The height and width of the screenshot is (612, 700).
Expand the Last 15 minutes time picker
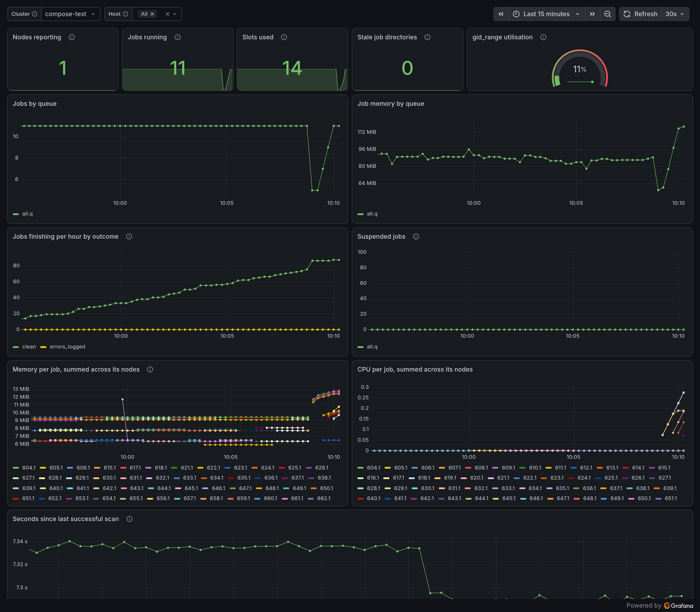click(x=546, y=14)
